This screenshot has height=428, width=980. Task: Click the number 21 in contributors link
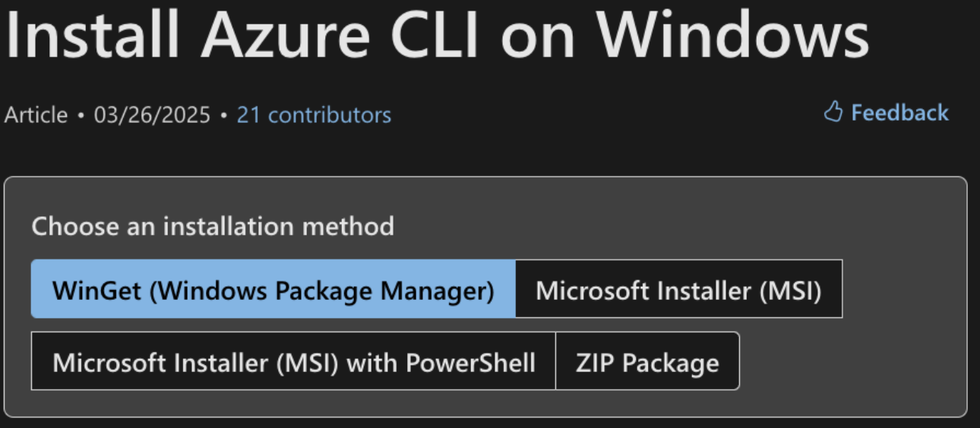click(249, 115)
